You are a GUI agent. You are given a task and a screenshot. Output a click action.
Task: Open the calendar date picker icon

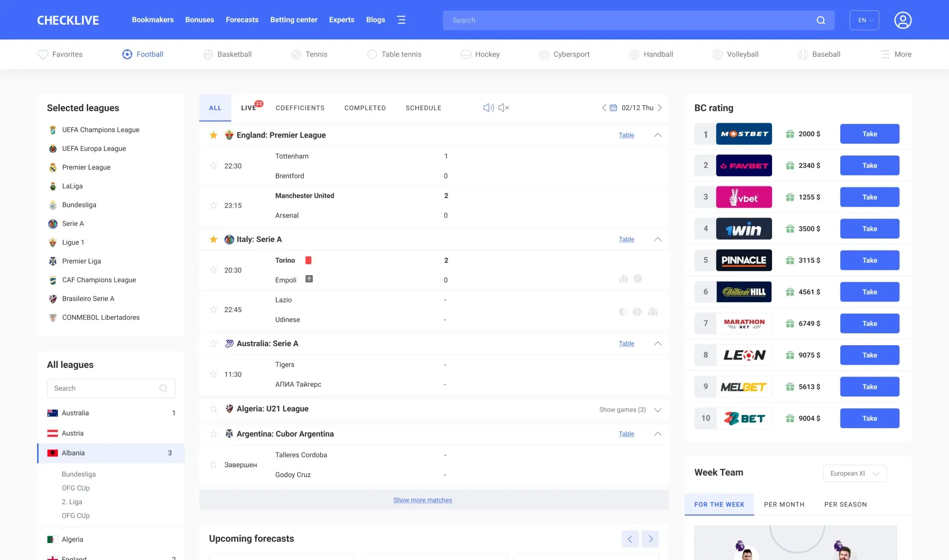pos(613,108)
